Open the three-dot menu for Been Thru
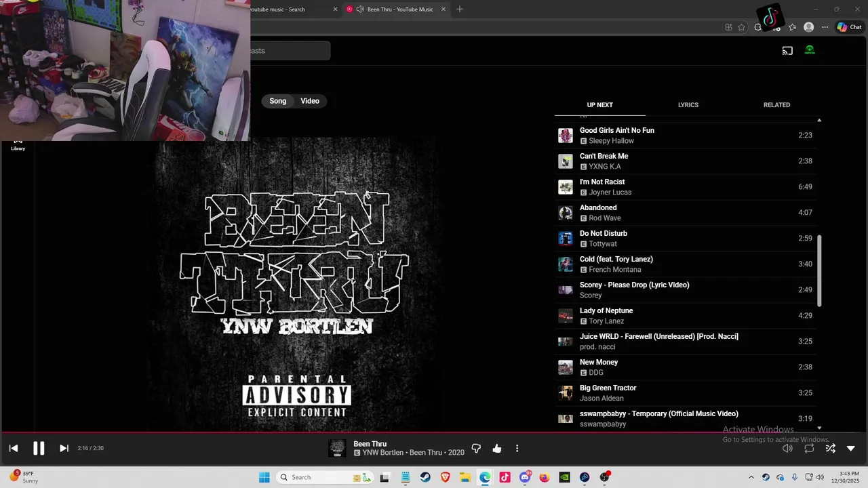Screen dimensions: 868x488 pos(517,448)
